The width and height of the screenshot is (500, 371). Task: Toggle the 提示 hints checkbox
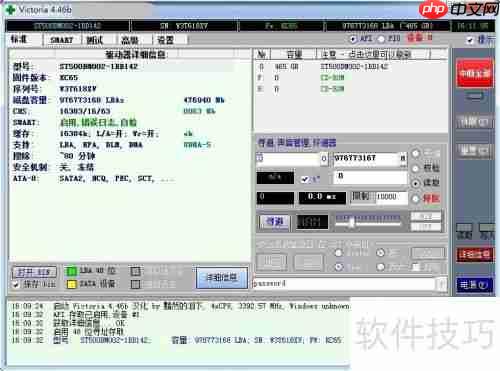470,40
